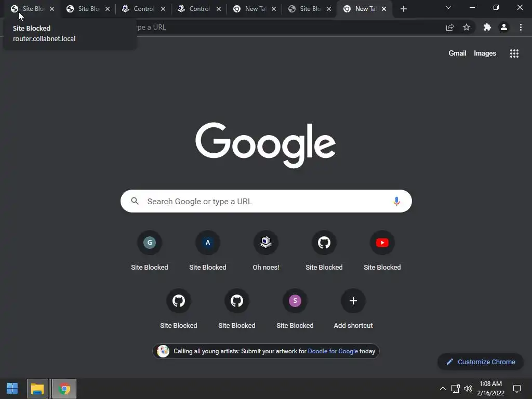
Task: Click the address bar URL field
Action: click(x=288, y=27)
